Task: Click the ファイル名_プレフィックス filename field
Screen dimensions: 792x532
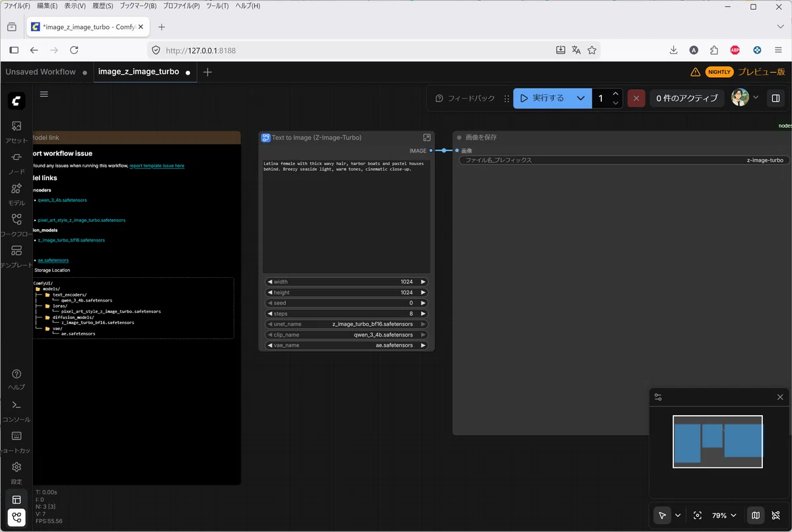Action: click(624, 160)
